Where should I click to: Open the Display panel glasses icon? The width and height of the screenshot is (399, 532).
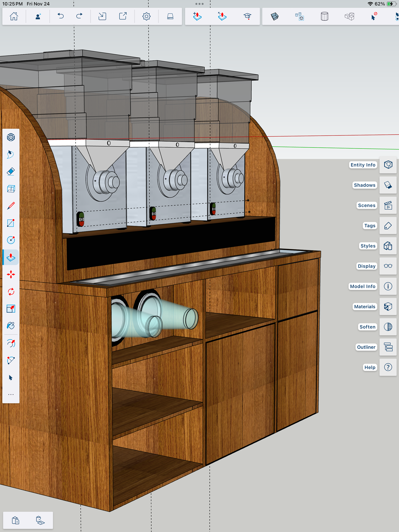pyautogui.click(x=388, y=266)
